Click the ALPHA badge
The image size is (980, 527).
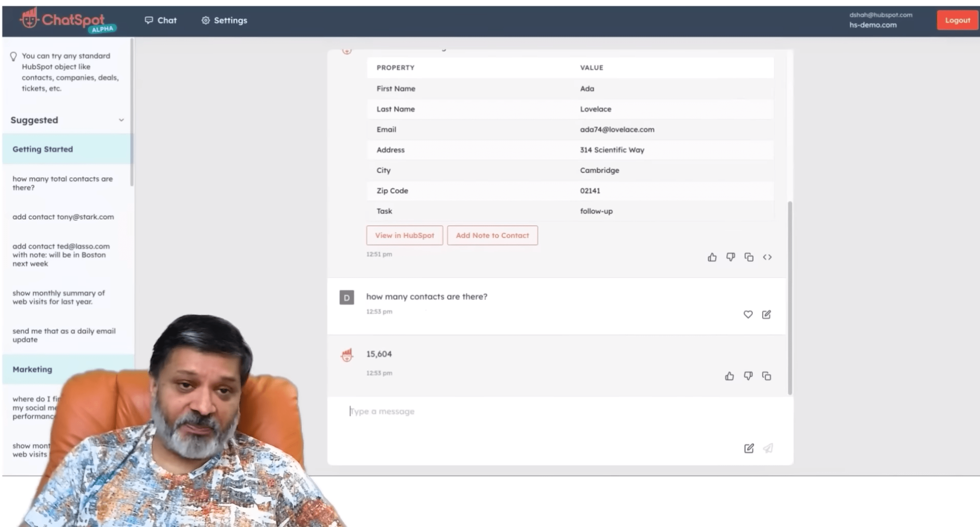102,29
